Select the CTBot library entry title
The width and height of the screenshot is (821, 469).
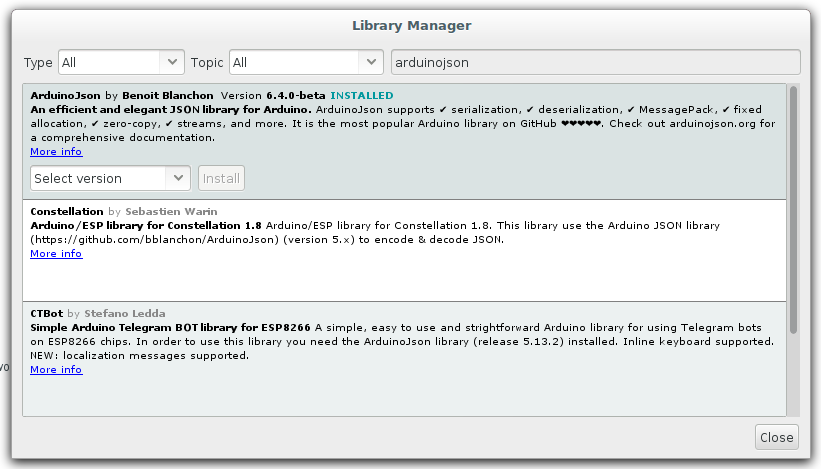click(x=47, y=314)
